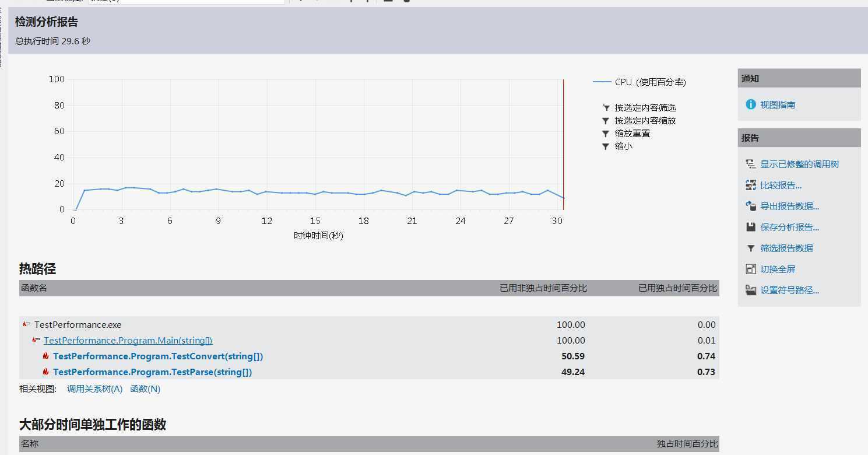
Task: Click the fullscreen icon beside 切换全屏
Action: pyautogui.click(x=751, y=269)
